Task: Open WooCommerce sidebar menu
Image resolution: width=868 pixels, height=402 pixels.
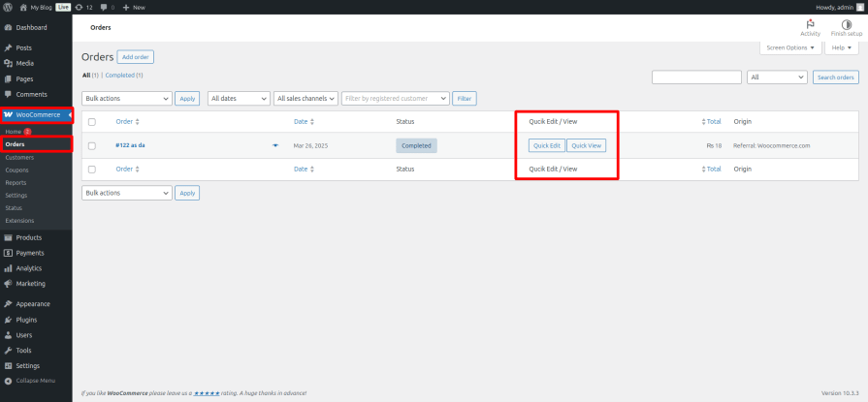Action: point(36,115)
